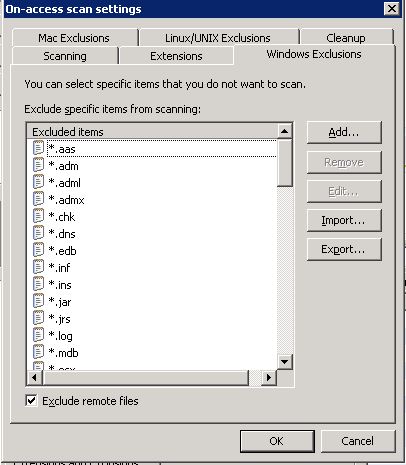Select the *.ins exclusion entry
This screenshot has width=406, height=465.
[60, 285]
